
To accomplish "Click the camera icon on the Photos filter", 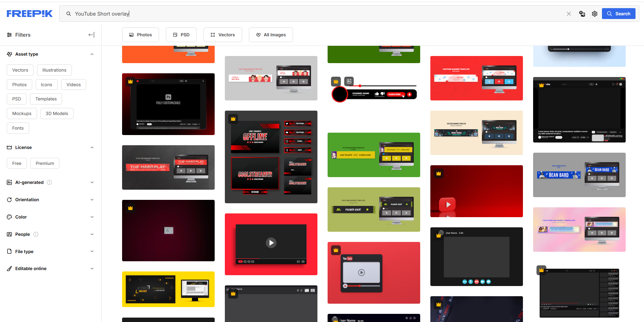I will (132, 35).
